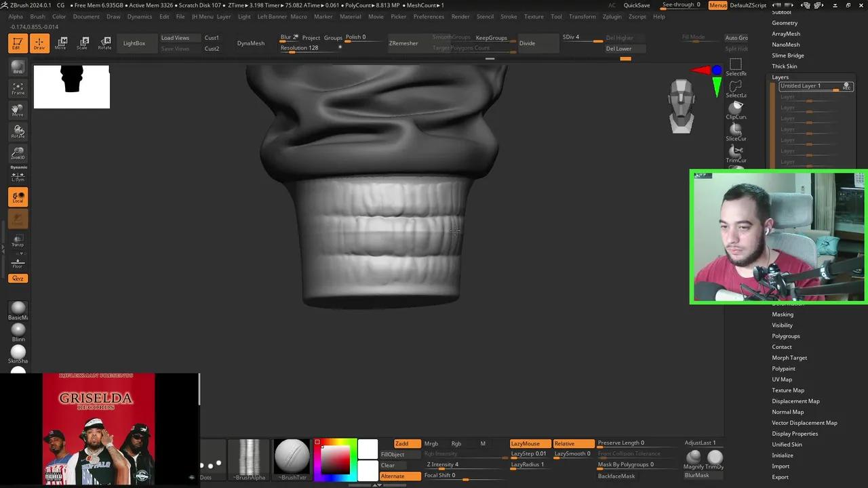Image resolution: width=868 pixels, height=488 pixels.
Task: Collapse the Layers subpalette
Action: [x=780, y=77]
